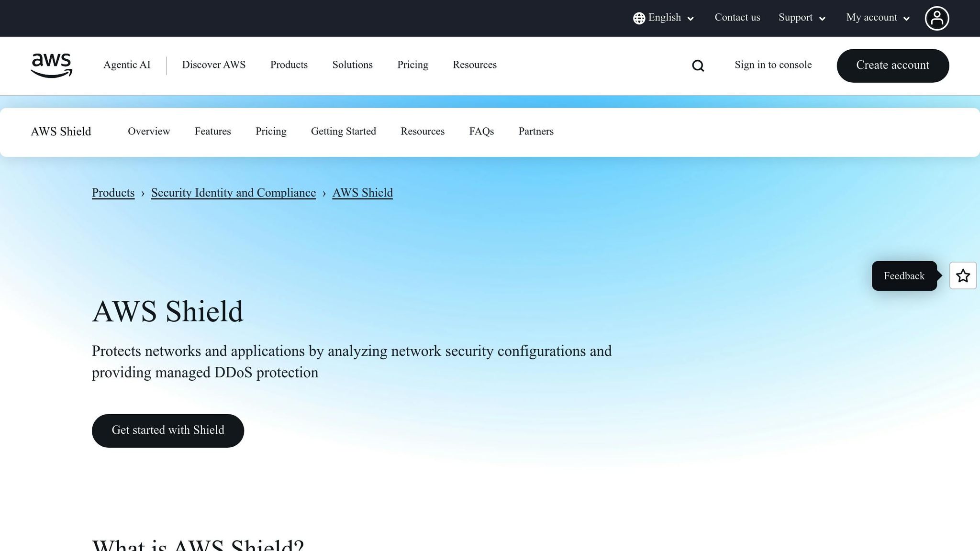Switch to the FAQs tab
This screenshot has height=551, width=980.
click(481, 132)
